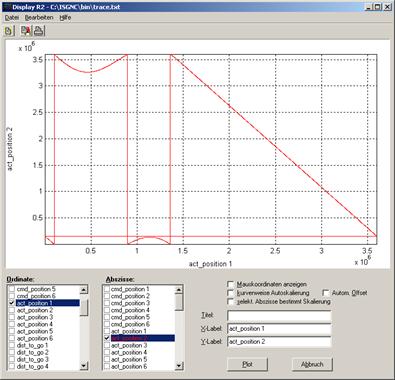Image resolution: width=395 pixels, height=380 pixels.
Task: Open the Hilfe menu
Action: pyautogui.click(x=65, y=18)
